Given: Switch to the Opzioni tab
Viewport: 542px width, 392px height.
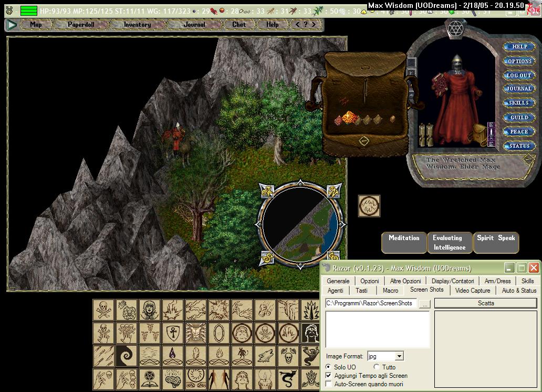Looking at the screenshot, I should 370,281.
